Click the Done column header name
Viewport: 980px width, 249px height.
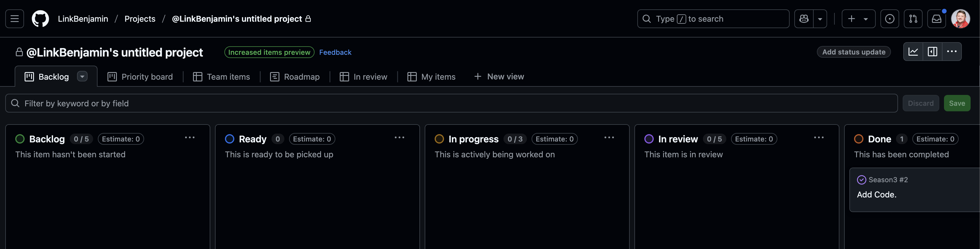879,139
